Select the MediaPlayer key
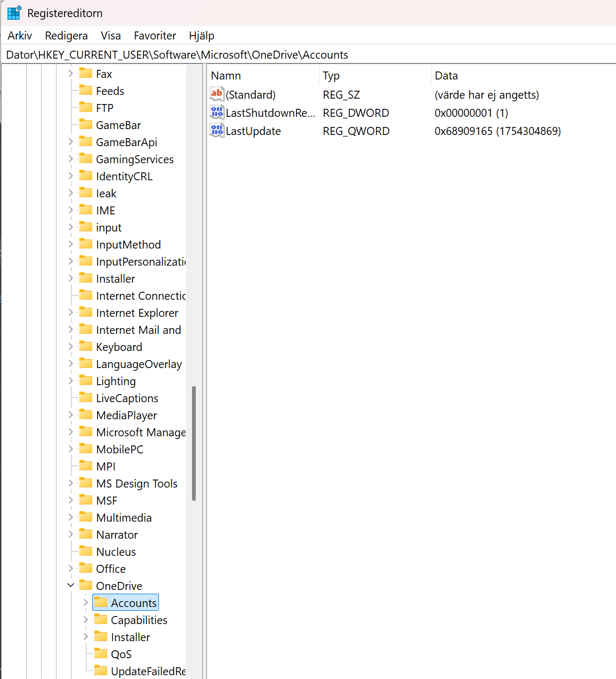The width and height of the screenshot is (616, 679). point(126,415)
